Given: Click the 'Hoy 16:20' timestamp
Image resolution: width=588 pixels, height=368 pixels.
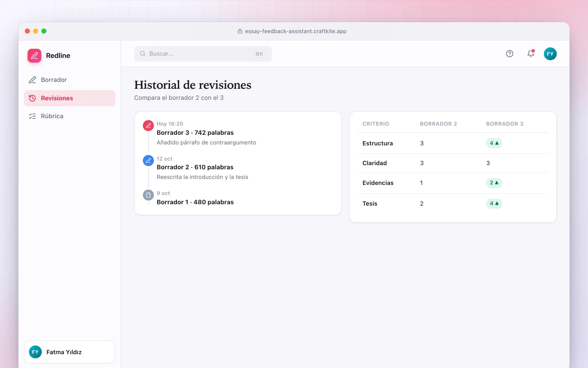Looking at the screenshot, I should click(170, 124).
